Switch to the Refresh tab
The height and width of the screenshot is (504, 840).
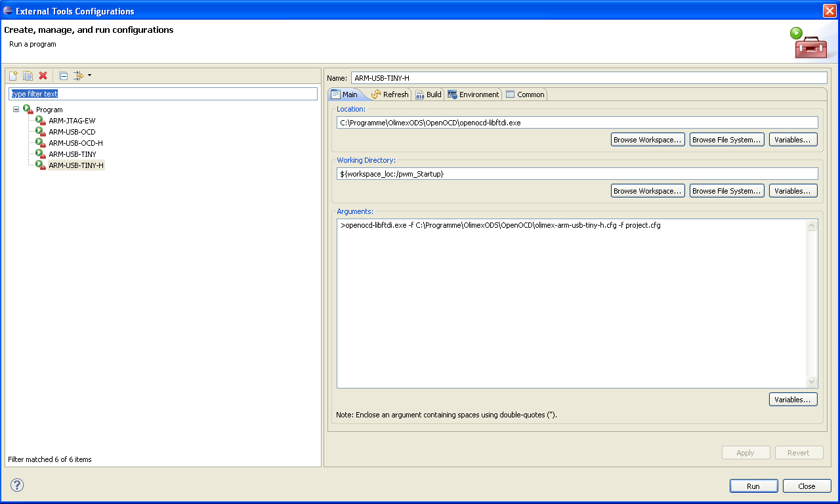[x=390, y=94]
